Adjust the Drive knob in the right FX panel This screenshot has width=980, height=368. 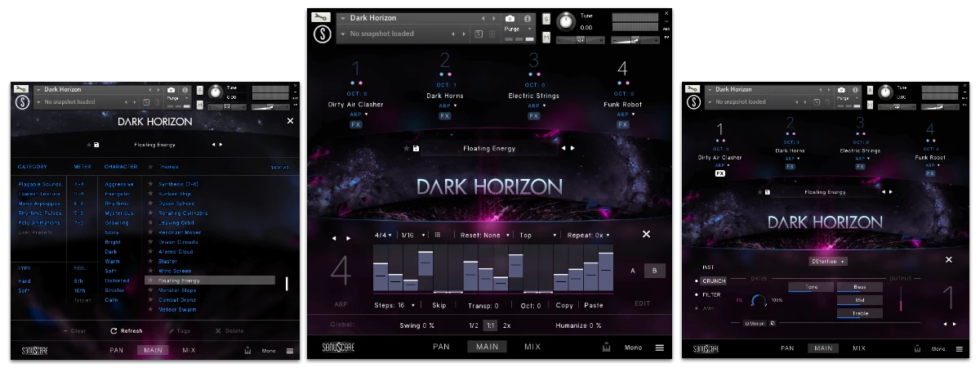pyautogui.click(x=759, y=300)
